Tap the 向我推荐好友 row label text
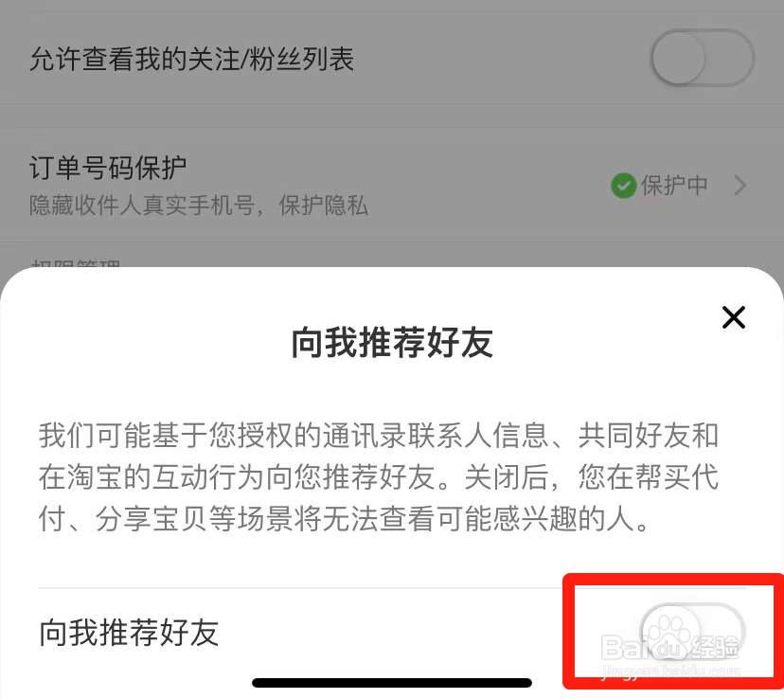Viewport: 784px width, 699px height. coord(129,633)
